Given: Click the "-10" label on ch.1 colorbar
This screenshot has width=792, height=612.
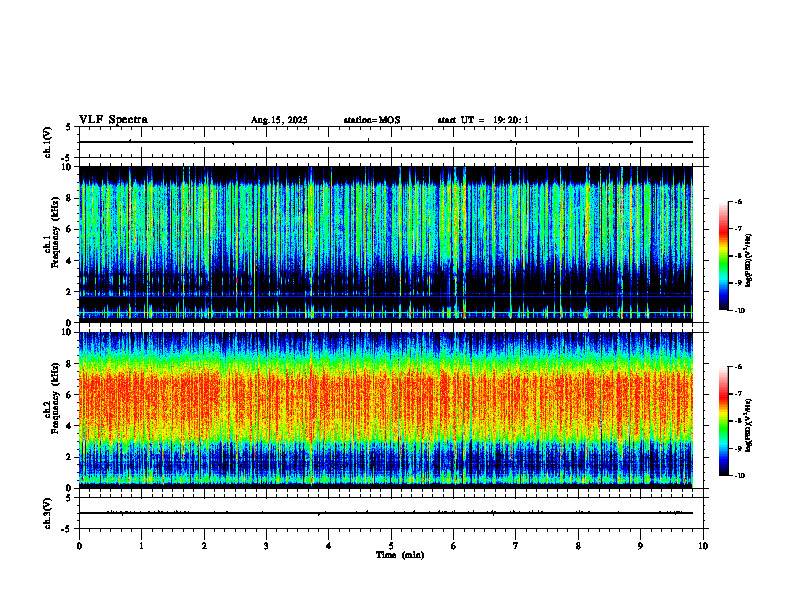Looking at the screenshot, I should [x=740, y=311].
